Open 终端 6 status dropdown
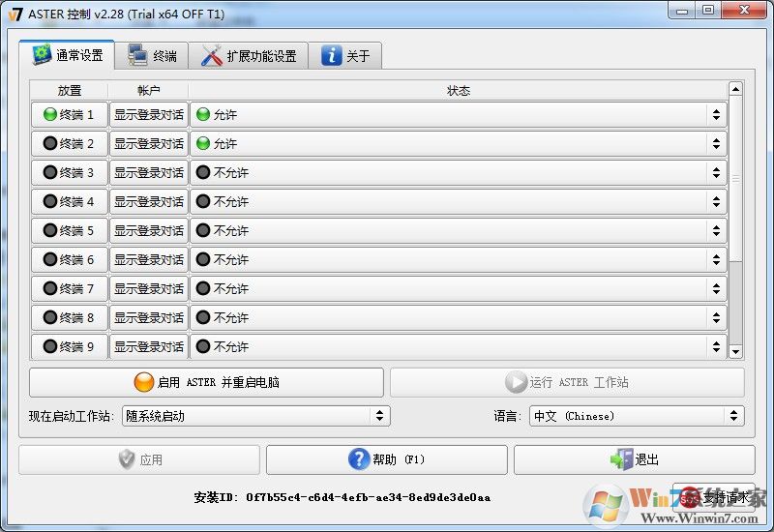 click(459, 259)
